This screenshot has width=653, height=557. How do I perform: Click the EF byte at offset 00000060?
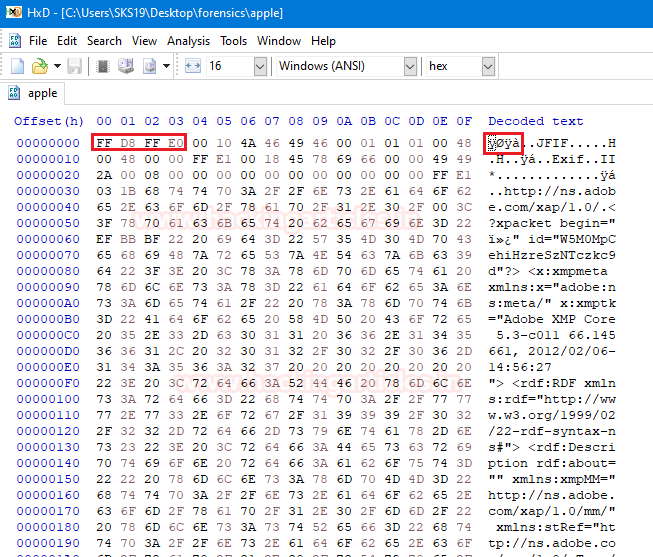104,239
